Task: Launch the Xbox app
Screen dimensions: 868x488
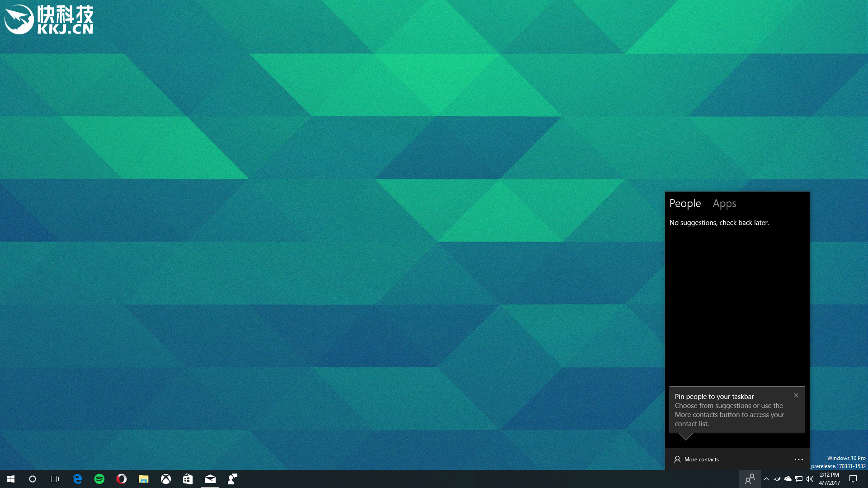Action: [x=166, y=479]
